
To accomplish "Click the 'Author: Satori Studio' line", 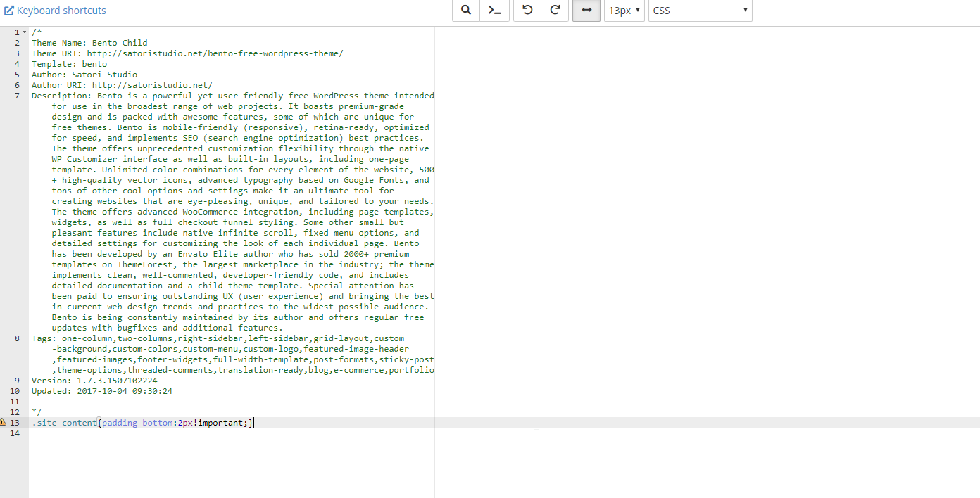I will pos(84,75).
